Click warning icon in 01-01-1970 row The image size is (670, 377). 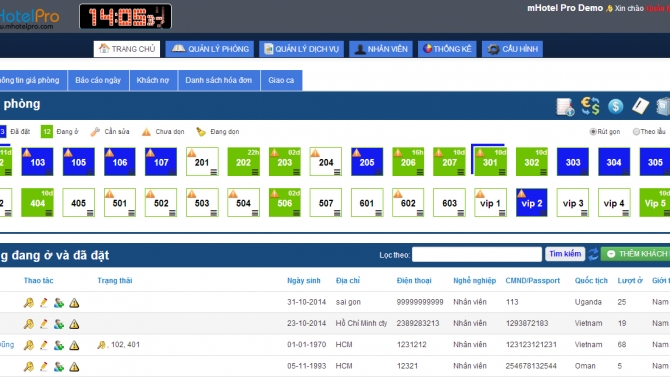74,345
